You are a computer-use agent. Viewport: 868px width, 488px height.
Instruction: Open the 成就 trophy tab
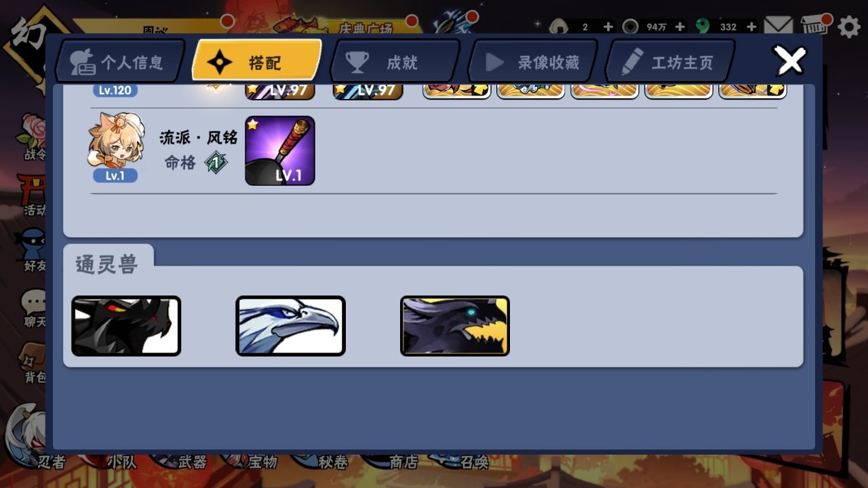395,62
